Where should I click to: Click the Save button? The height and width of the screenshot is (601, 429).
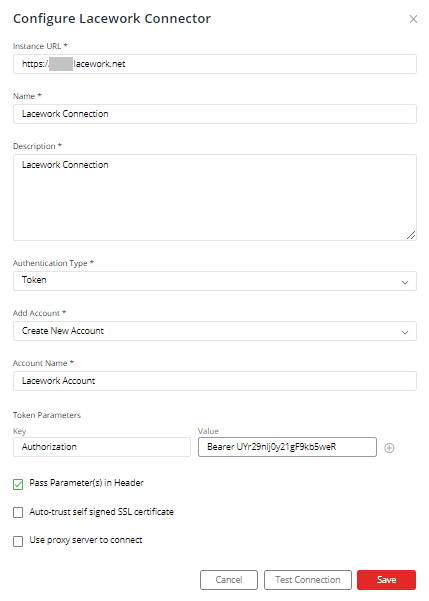click(x=386, y=580)
